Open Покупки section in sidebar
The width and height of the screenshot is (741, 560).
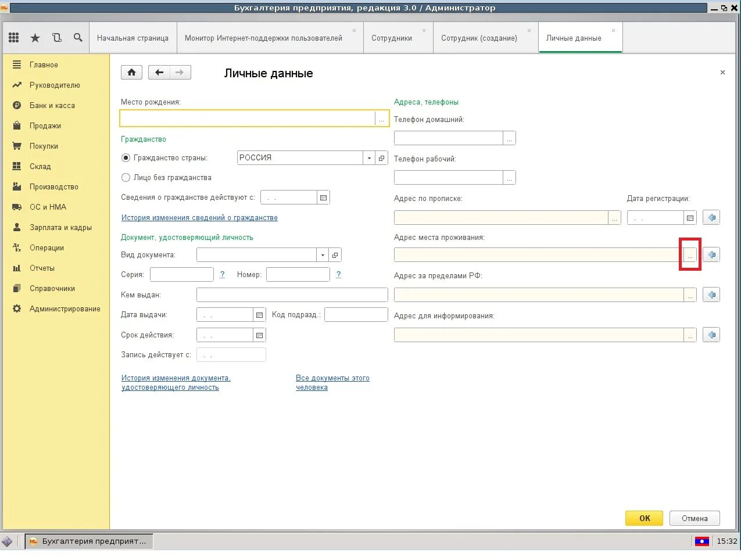56,146
